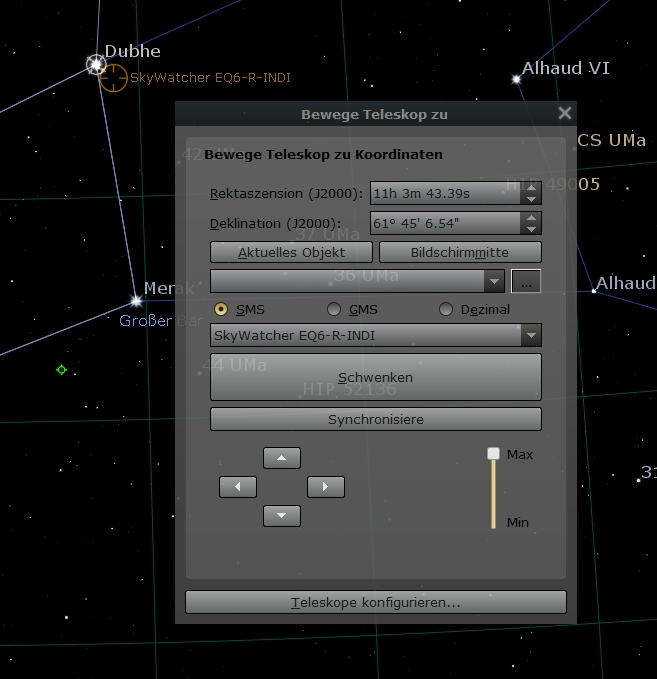Close the Bewege Teleskop zu dialog
Viewport: 657px width, 679px height.
pos(565,113)
